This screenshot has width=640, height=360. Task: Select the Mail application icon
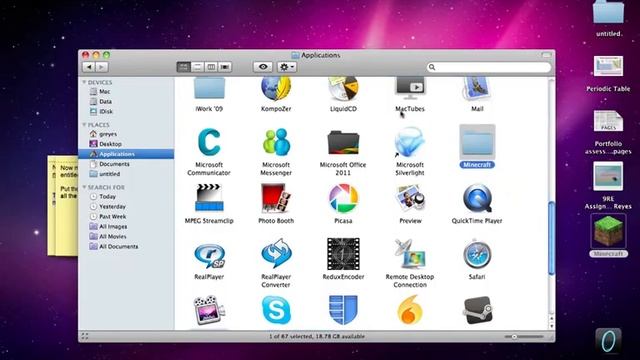477,89
